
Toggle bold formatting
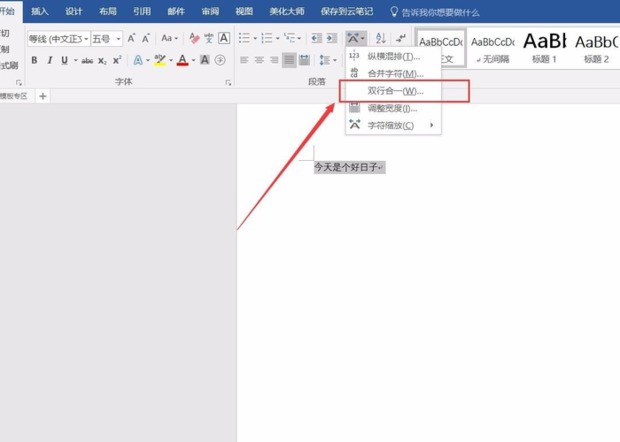[34, 60]
